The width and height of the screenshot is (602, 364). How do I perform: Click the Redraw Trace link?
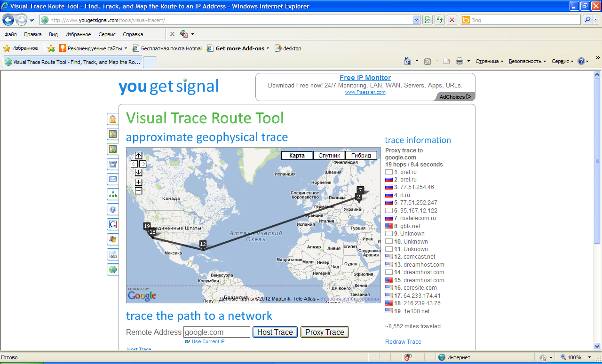[403, 342]
